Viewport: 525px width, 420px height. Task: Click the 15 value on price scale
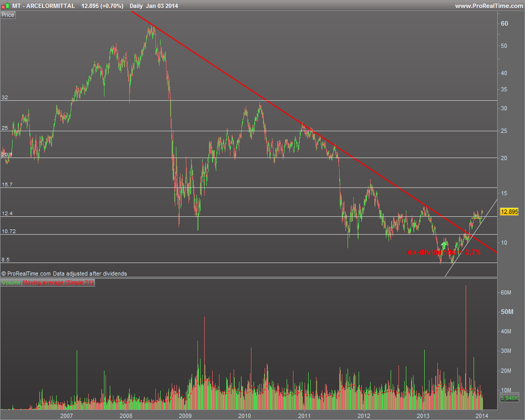click(504, 194)
